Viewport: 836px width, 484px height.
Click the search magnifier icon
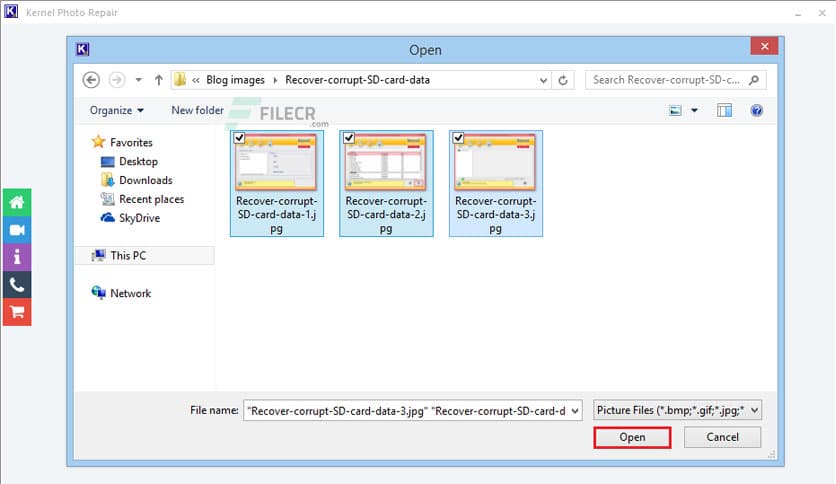[753, 80]
